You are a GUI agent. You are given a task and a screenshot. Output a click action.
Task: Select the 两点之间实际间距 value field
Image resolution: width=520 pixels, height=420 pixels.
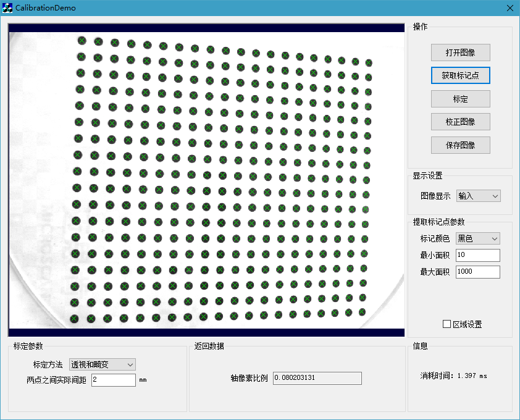point(114,380)
